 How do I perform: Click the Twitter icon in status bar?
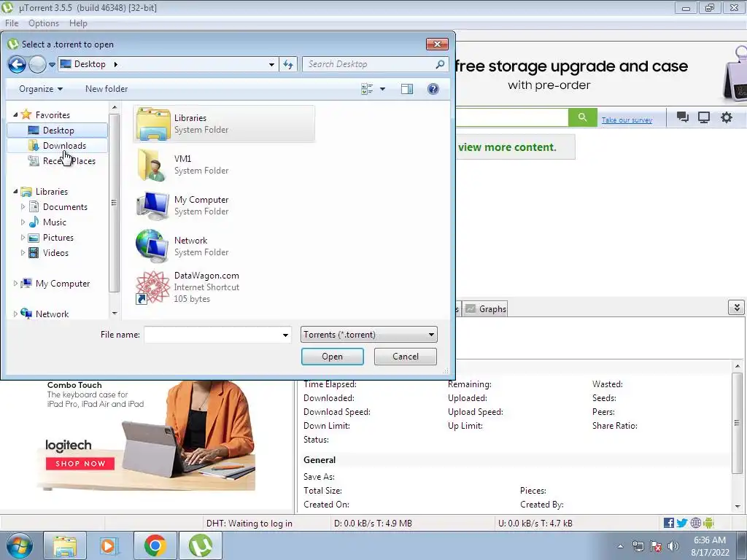click(x=682, y=523)
